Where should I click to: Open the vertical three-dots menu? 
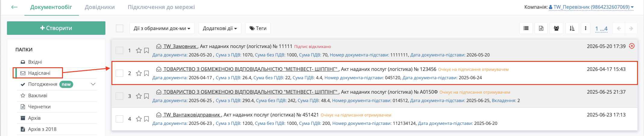[x=585, y=28]
